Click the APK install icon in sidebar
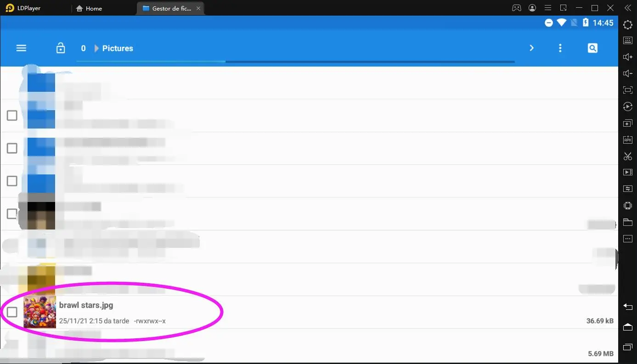This screenshot has width=637, height=364. point(627,140)
